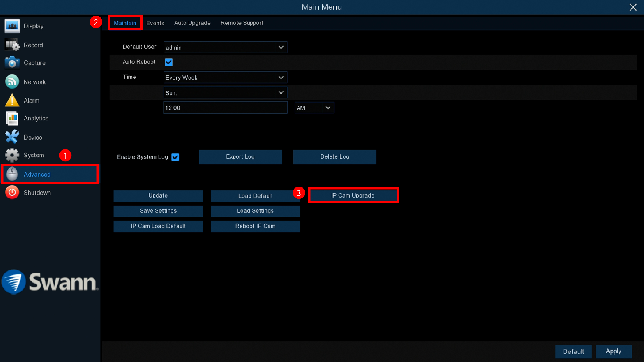Screen dimensions: 644x362
Task: Switch to the Events tab
Action: pyautogui.click(x=155, y=23)
